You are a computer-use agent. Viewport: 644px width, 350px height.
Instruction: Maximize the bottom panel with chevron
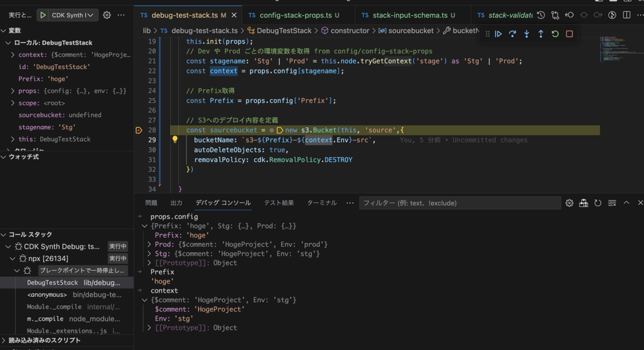point(626,203)
